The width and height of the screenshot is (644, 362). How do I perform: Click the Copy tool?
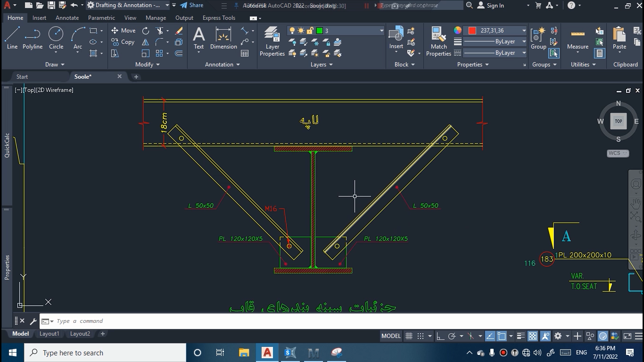coord(124,42)
